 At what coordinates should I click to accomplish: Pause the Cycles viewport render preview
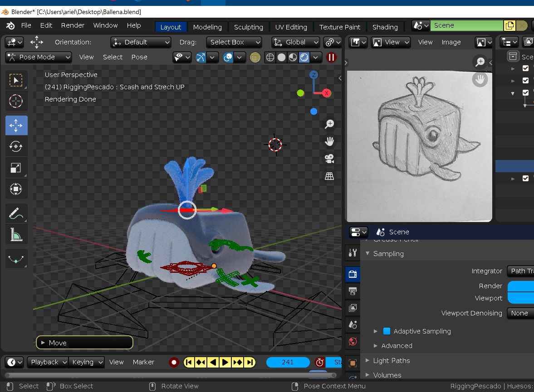(x=331, y=58)
